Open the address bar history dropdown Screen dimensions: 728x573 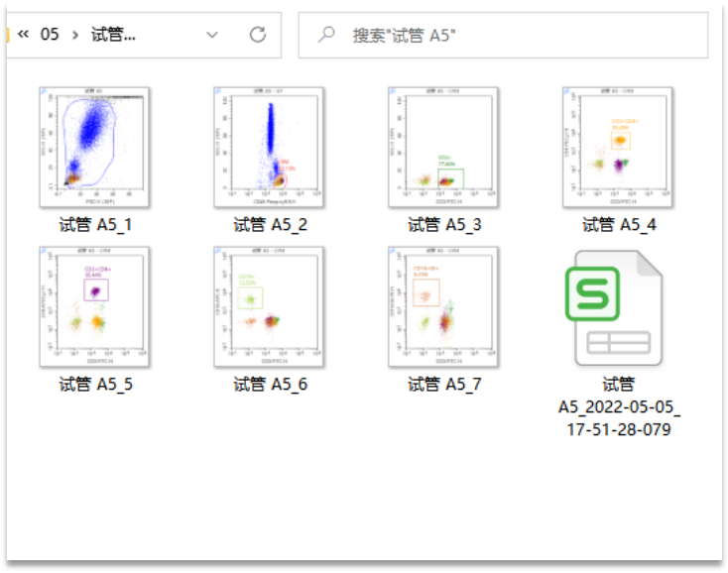coord(211,35)
